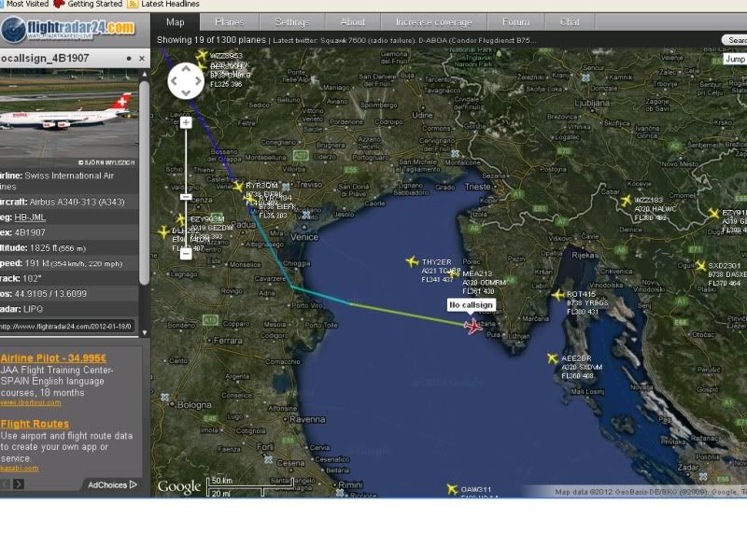
Task: Click the Latest twitter Squawk 7600 message
Action: (405, 40)
